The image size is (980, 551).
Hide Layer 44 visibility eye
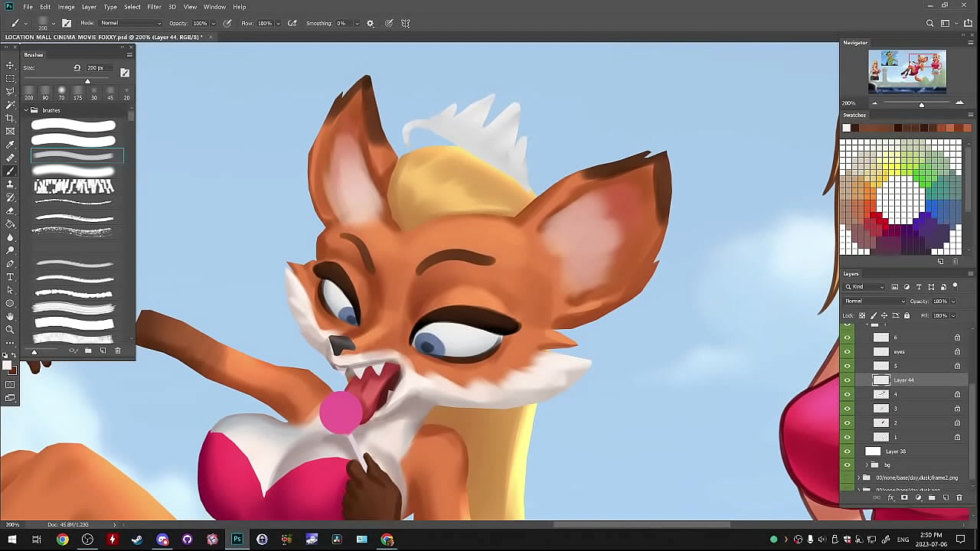click(x=847, y=380)
